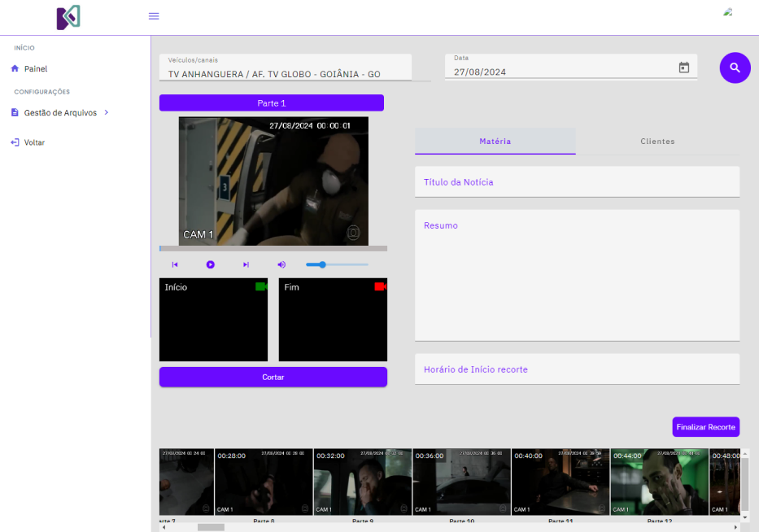Skip to next video segment

click(x=246, y=264)
